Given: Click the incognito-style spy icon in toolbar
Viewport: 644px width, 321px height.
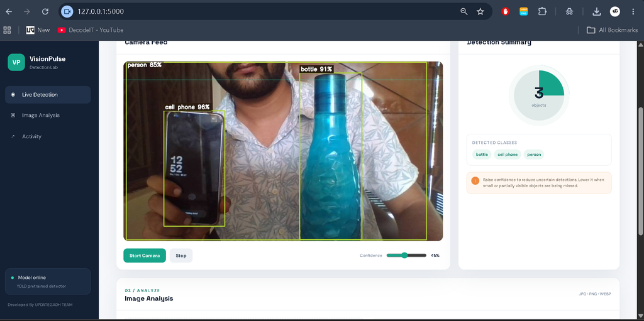Looking at the screenshot, I should [x=569, y=11].
